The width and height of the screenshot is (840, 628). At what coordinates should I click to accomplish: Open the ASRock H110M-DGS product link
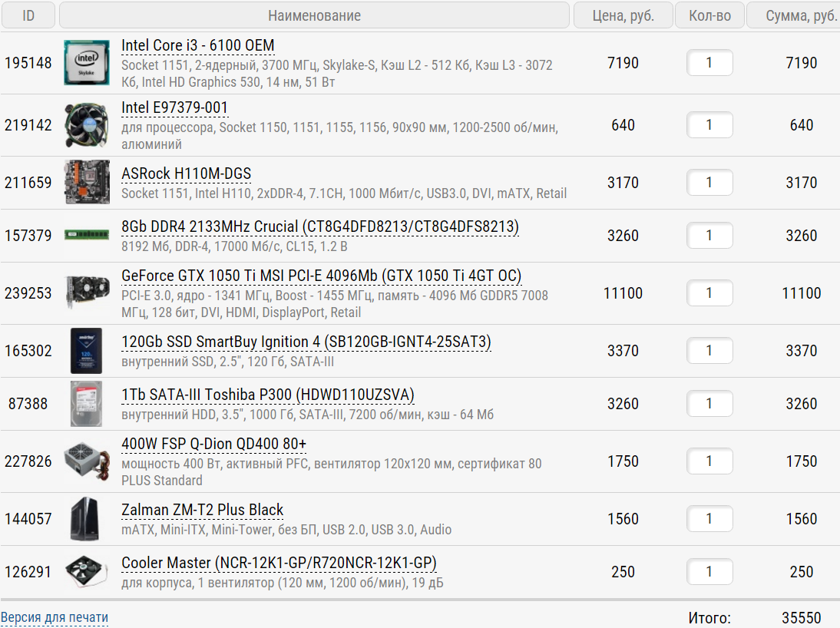[x=187, y=174]
